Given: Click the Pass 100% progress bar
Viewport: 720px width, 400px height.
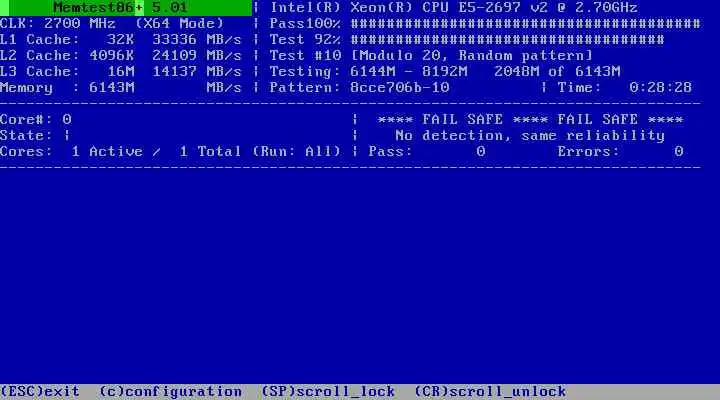Looking at the screenshot, I should click(x=526, y=23).
